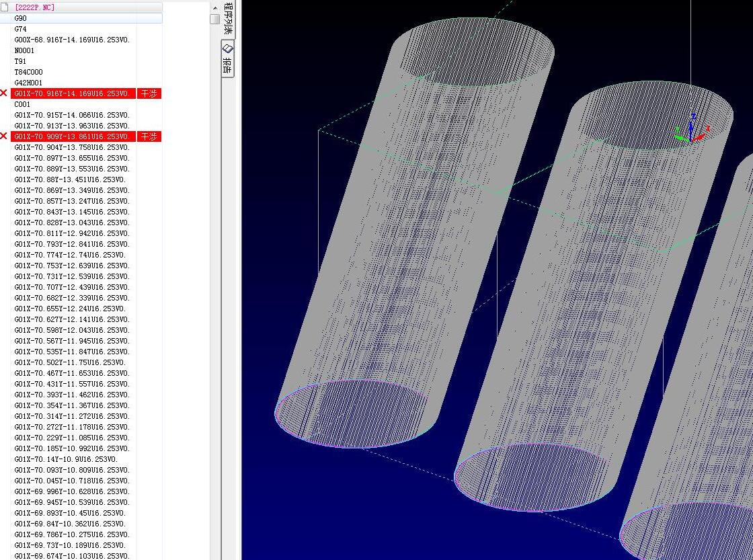Select the G01X-70.431Y-11.557 line
The image size is (753, 560).
(x=72, y=384)
